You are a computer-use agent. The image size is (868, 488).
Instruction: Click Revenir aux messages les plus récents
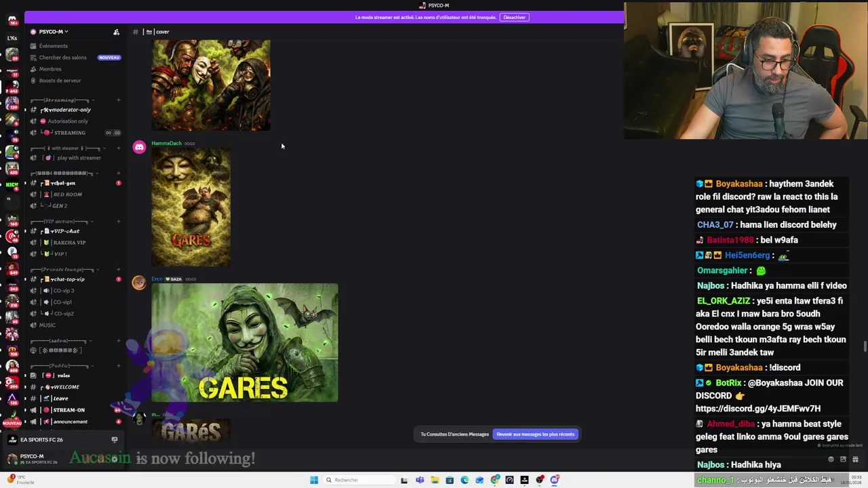(535, 434)
